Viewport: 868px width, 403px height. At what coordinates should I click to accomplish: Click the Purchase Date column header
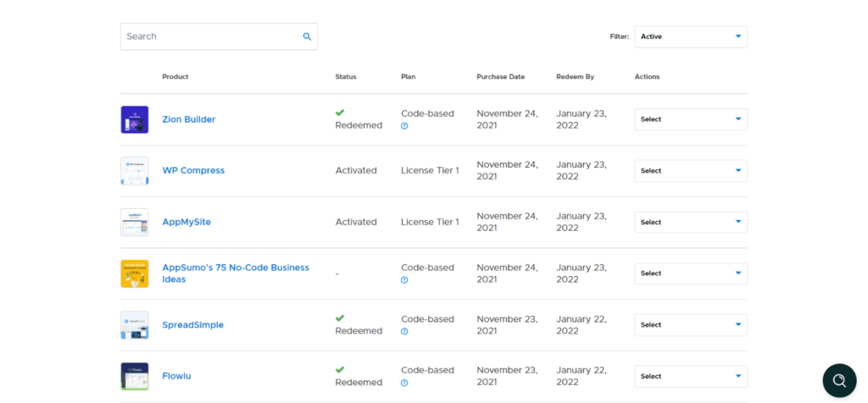coord(500,77)
